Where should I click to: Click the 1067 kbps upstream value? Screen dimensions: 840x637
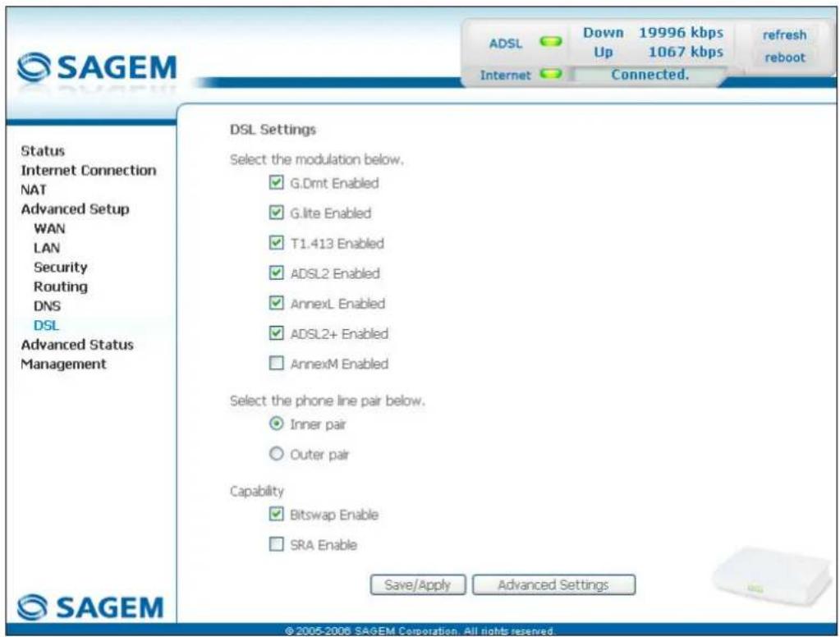click(x=686, y=52)
